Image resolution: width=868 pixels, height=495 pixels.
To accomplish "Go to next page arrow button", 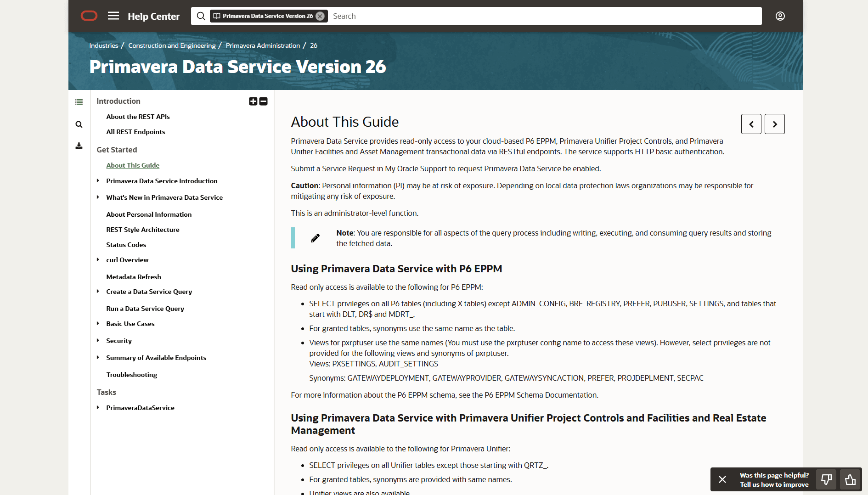I will 775,124.
